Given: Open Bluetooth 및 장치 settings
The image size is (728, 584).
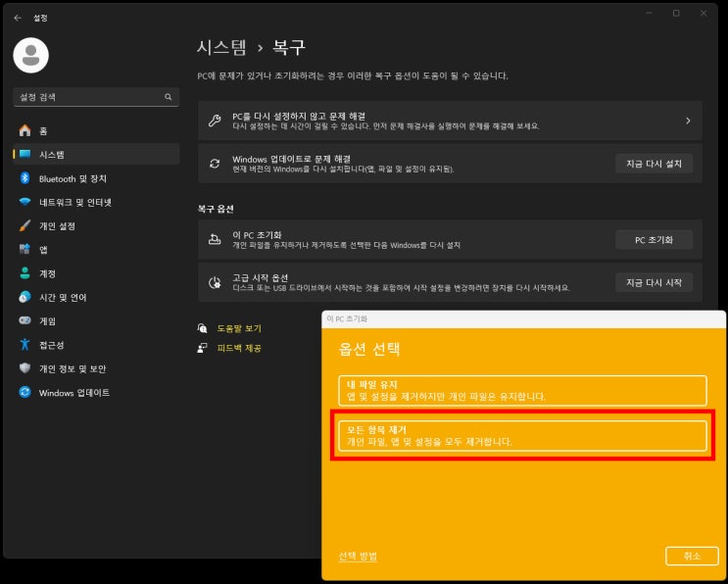Looking at the screenshot, I should pos(96,178).
